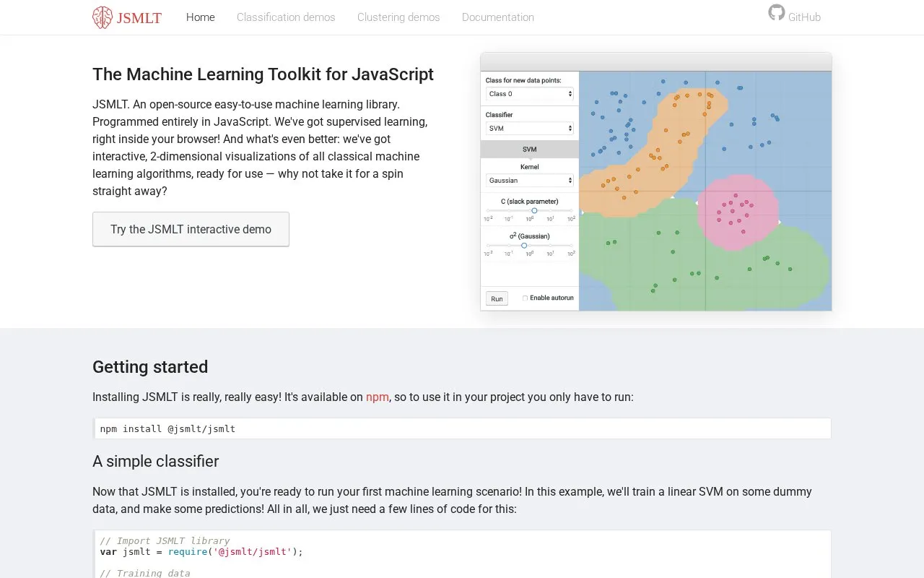Click the JSMLT brain logo icon
This screenshot has height=578, width=924.
pos(103,17)
